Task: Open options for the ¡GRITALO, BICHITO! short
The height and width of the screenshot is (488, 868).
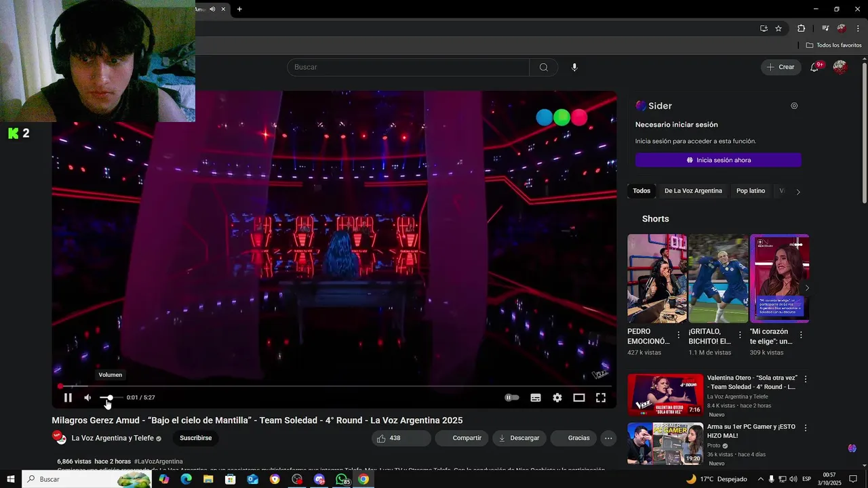Action: click(740, 335)
